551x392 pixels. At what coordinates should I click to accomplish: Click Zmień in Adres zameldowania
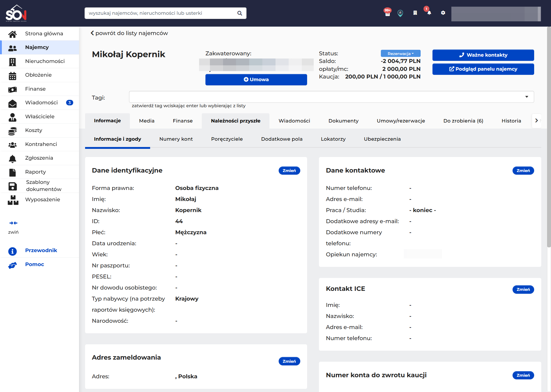[289, 361]
